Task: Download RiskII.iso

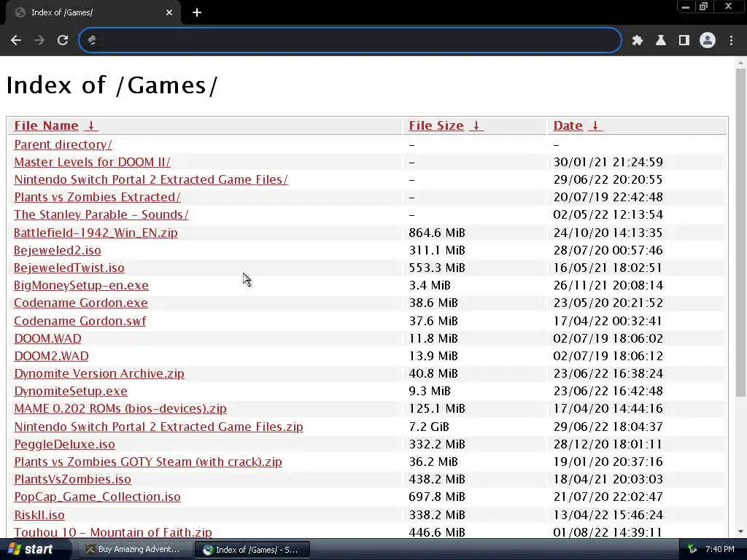Action: [39, 516]
